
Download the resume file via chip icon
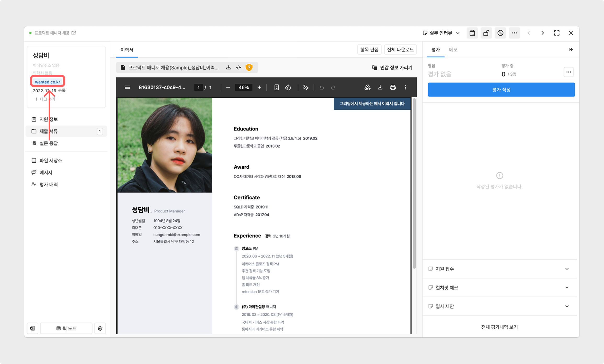point(229,67)
